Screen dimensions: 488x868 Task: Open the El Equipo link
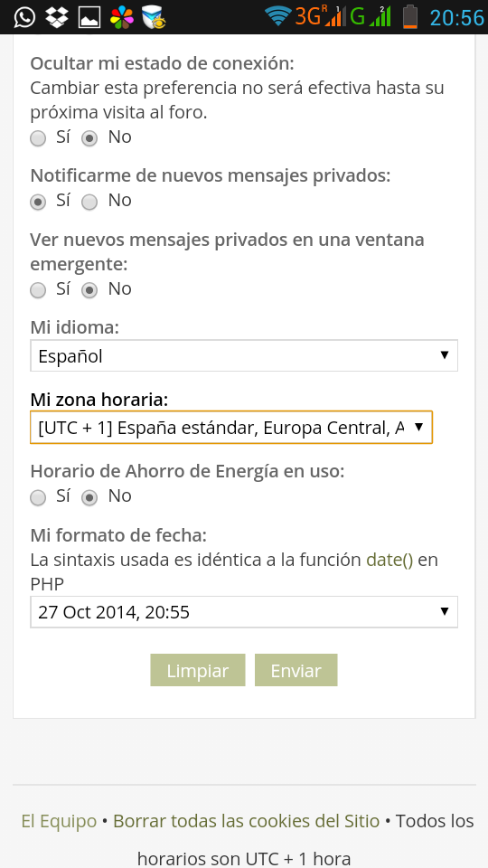coord(59,820)
